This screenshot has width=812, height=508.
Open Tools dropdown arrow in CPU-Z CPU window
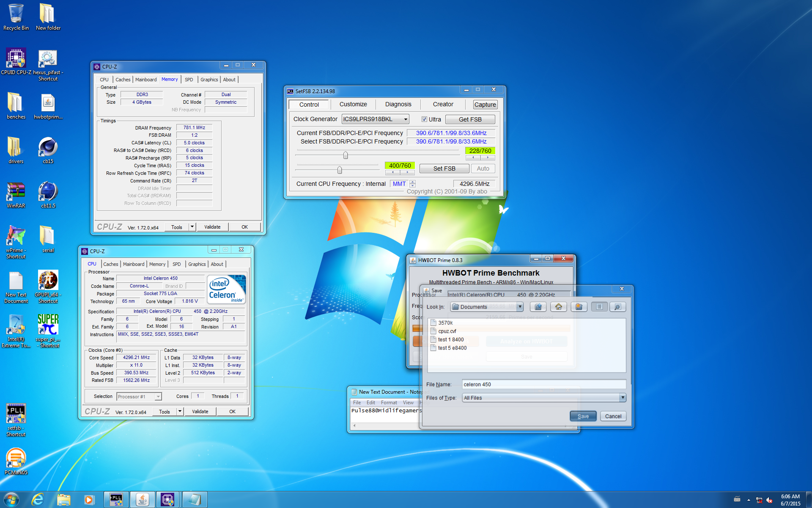[x=180, y=411]
